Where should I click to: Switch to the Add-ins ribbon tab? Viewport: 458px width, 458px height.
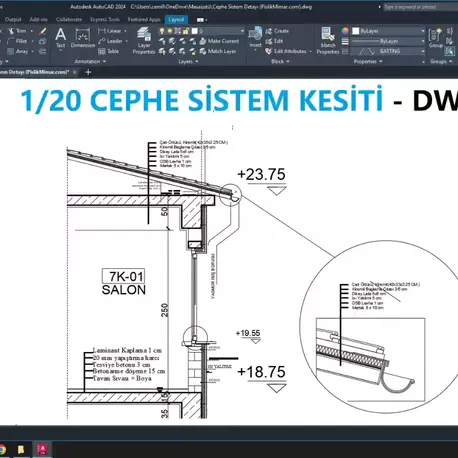click(39, 20)
